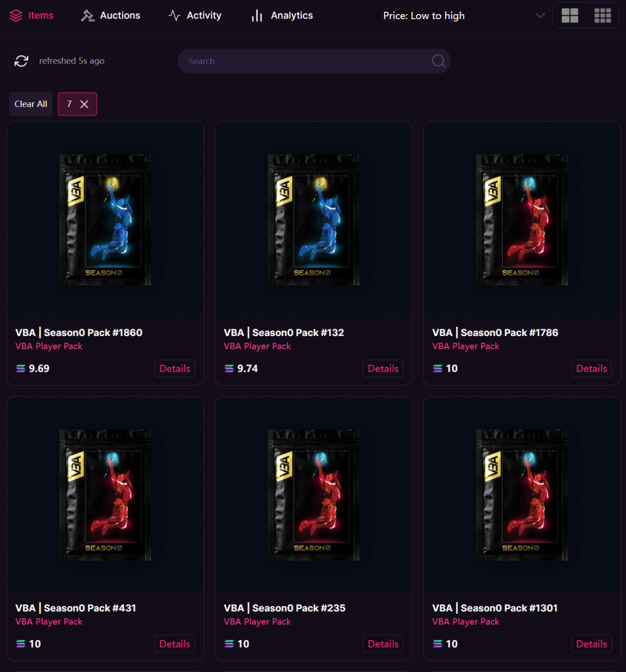View Details for Pack #1786

coord(592,368)
